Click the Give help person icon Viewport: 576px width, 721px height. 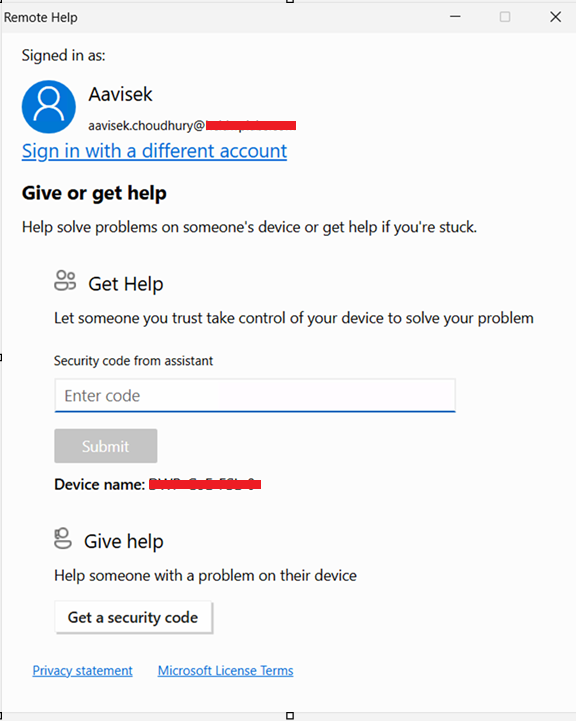click(63, 538)
